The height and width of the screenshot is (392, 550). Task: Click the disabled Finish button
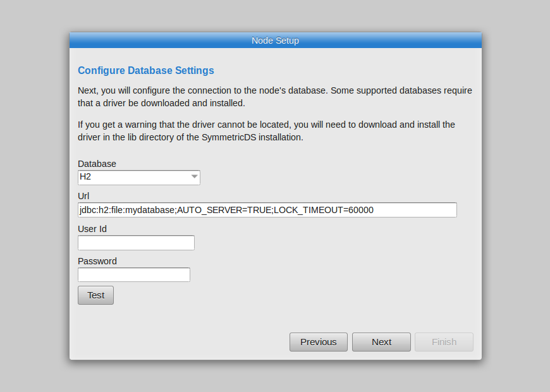click(444, 342)
